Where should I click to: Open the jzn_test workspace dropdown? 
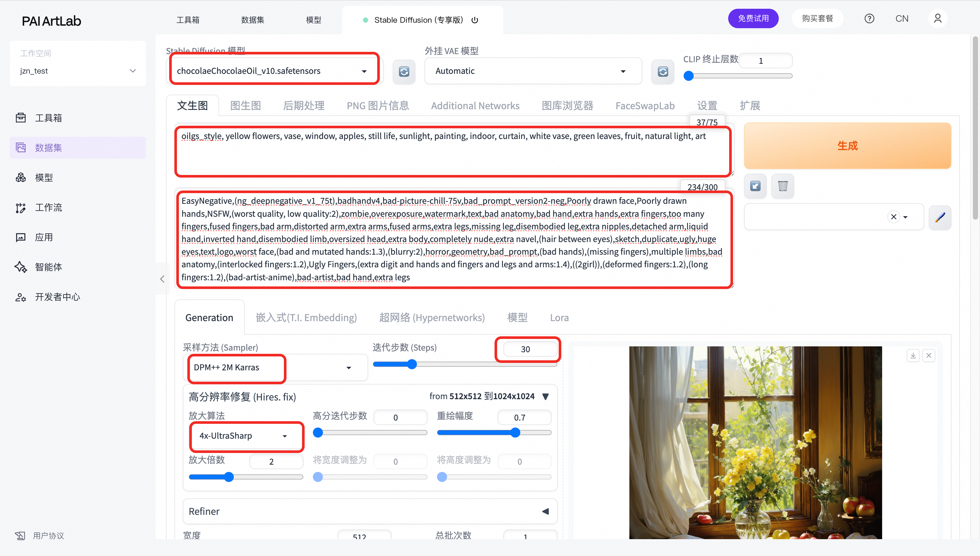132,71
